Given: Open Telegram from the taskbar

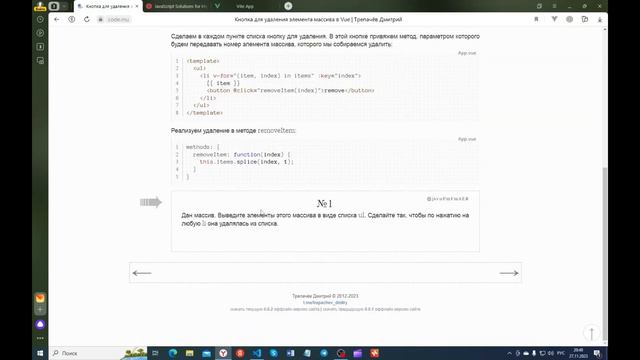Looking at the screenshot, I should [324, 353].
